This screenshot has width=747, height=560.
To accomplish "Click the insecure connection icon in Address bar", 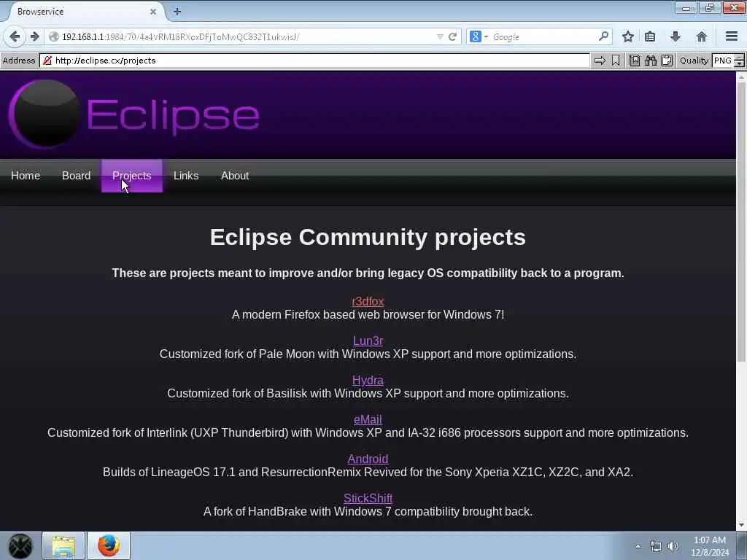I will pos(47,61).
